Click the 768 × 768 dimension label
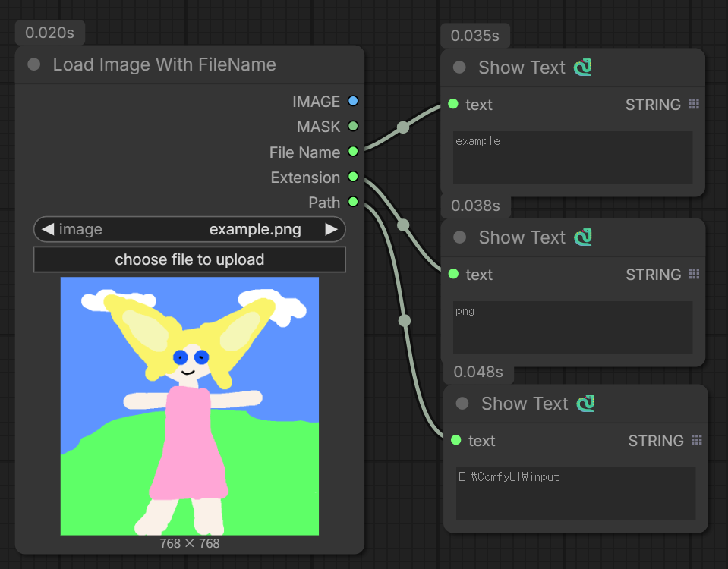This screenshot has height=569, width=728. coord(190,543)
